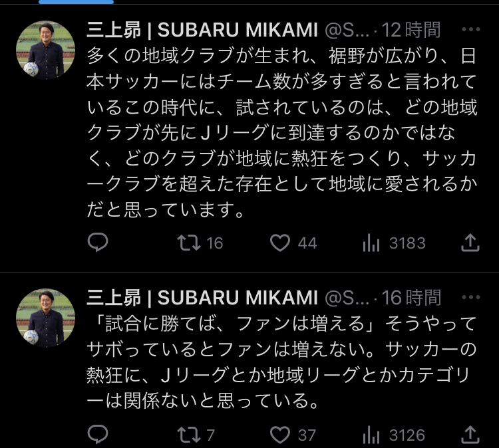The height and width of the screenshot is (448, 499).
Task: View analytics of tweet with 3126 views
Action: point(371,435)
